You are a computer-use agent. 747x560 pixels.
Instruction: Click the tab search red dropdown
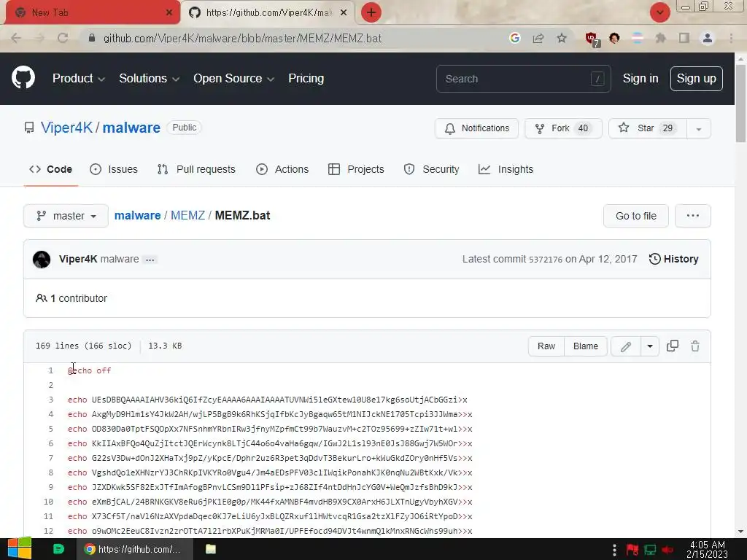pos(659,12)
